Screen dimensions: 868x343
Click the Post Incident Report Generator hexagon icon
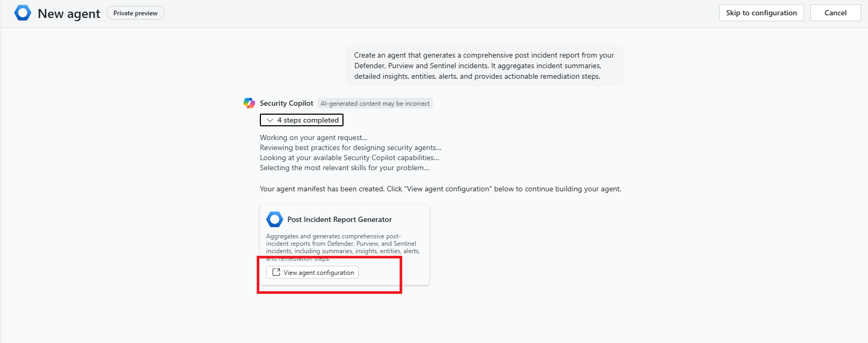click(x=275, y=219)
